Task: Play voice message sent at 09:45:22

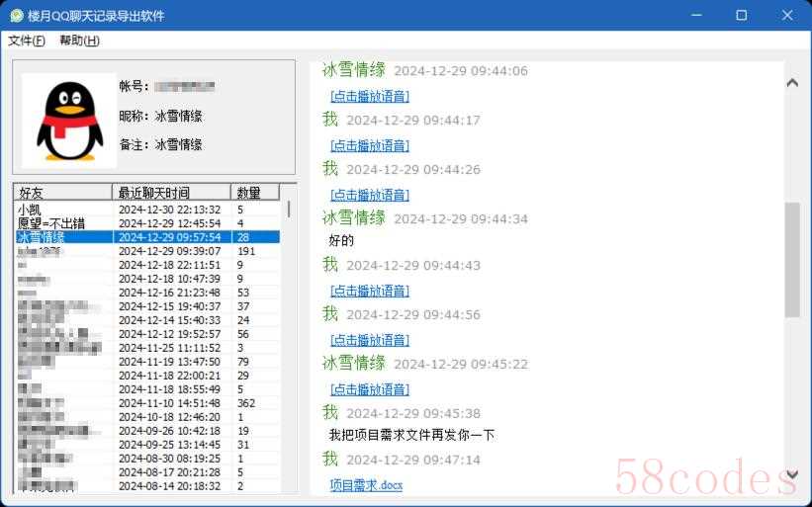Action: (370, 389)
